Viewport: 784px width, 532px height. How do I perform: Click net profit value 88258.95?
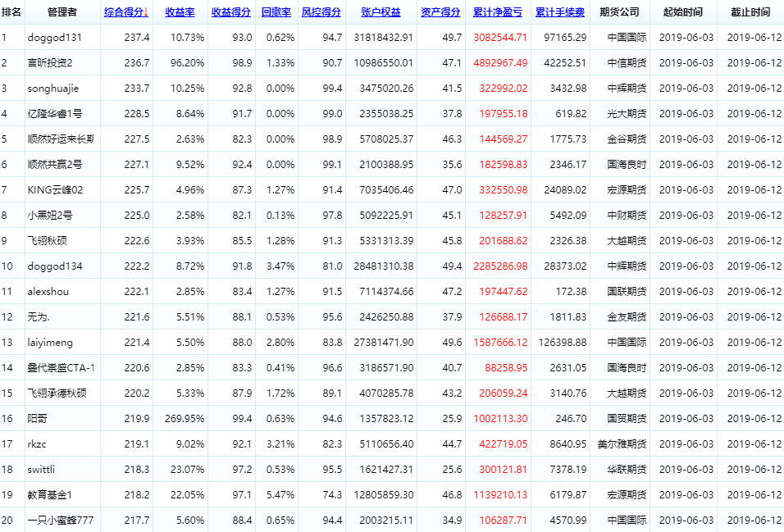(506, 368)
